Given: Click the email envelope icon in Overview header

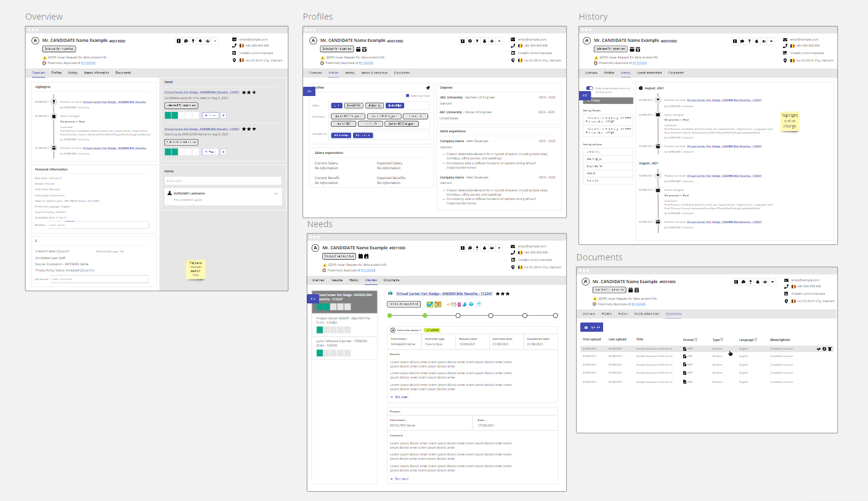Looking at the screenshot, I should pos(235,39).
